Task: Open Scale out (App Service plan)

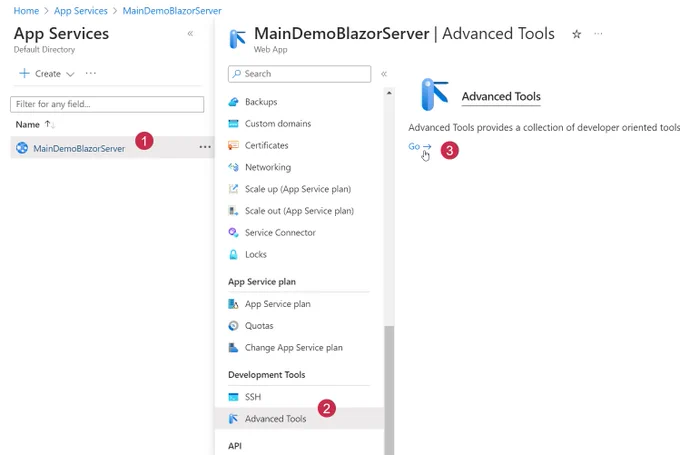Action: [x=299, y=211]
